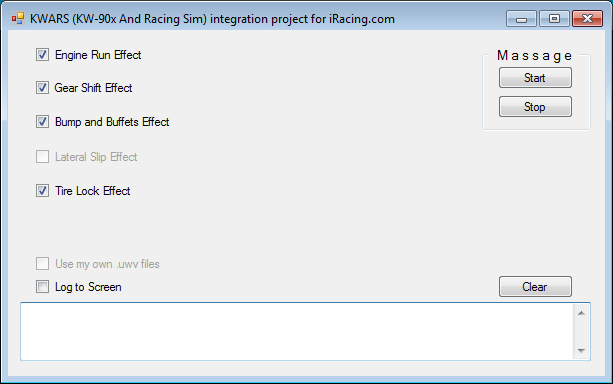Clear the log output
This screenshot has width=613, height=384.
535,287
